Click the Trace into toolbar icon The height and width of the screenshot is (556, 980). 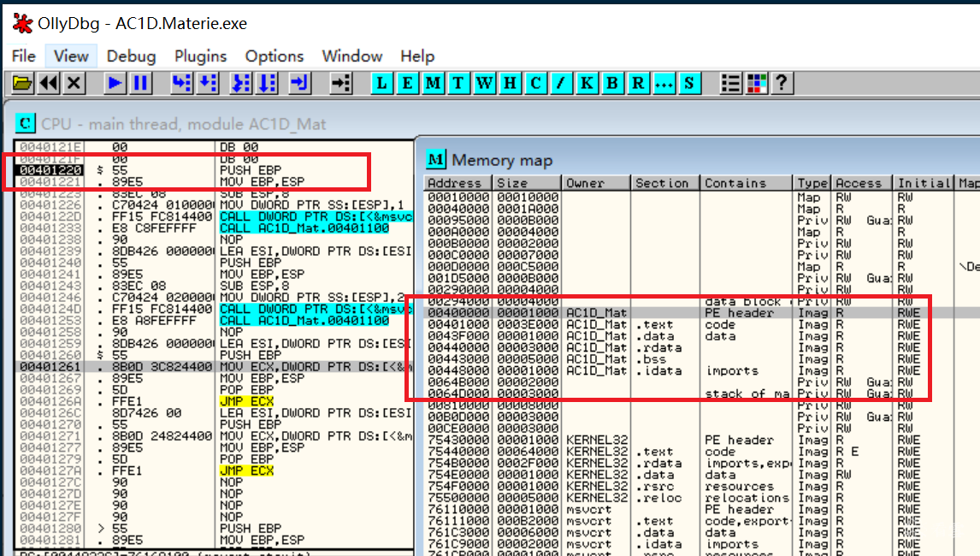pos(240,83)
